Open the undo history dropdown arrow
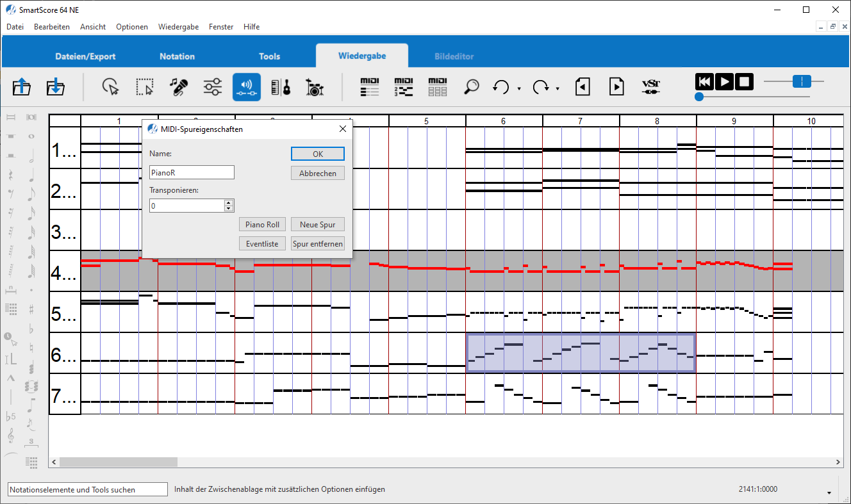This screenshot has width=851, height=504. point(519,89)
